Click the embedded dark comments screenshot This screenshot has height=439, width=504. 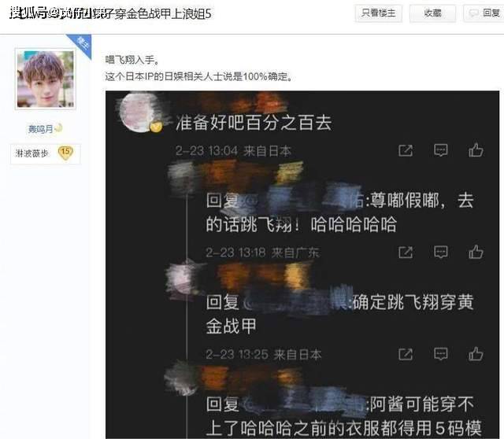click(x=302, y=264)
